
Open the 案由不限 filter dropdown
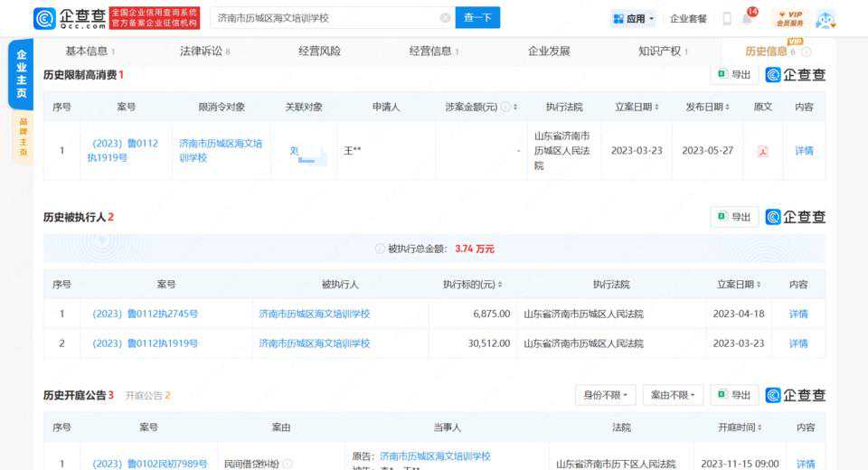(x=672, y=395)
